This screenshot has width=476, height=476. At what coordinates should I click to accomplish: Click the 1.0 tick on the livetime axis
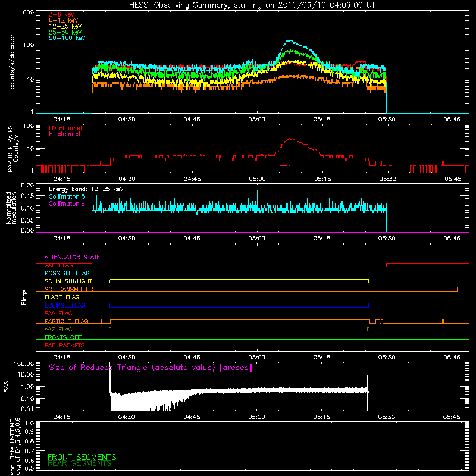click(29, 423)
